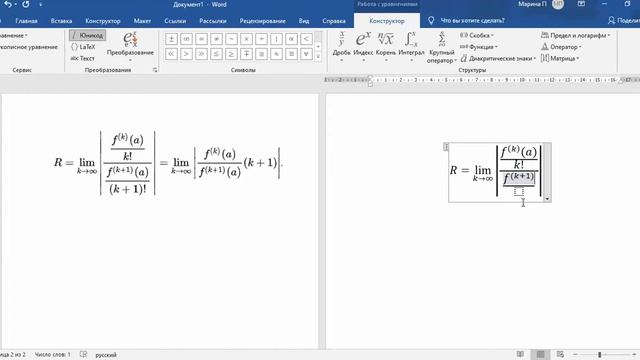This screenshot has width=640, height=360.
Task: Insert the greater-than symbol
Action: 186,54
